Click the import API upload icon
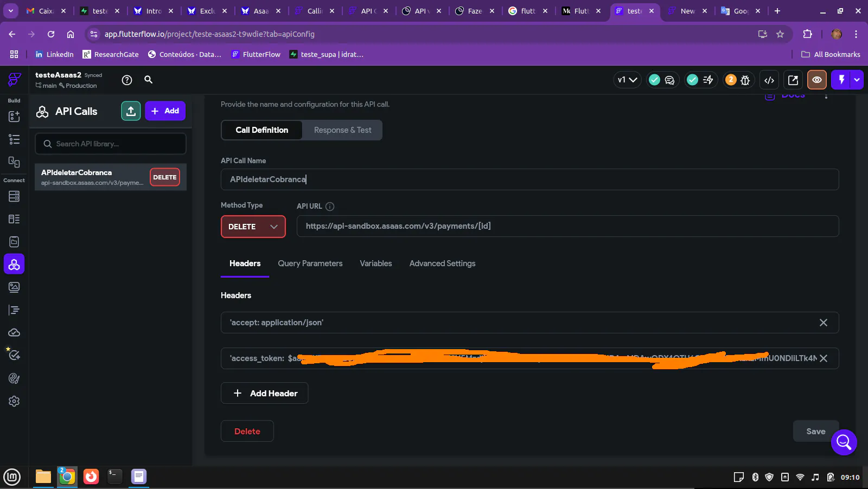This screenshot has height=489, width=868. point(131,111)
